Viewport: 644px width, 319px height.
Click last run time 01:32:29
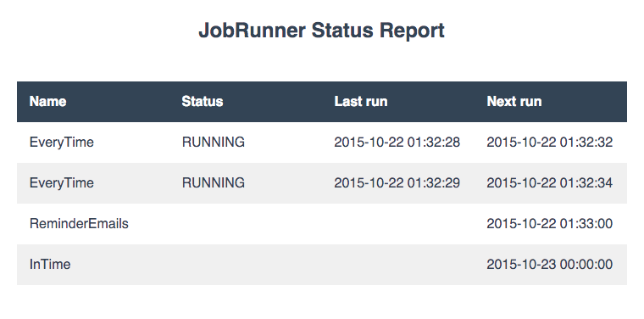(397, 183)
